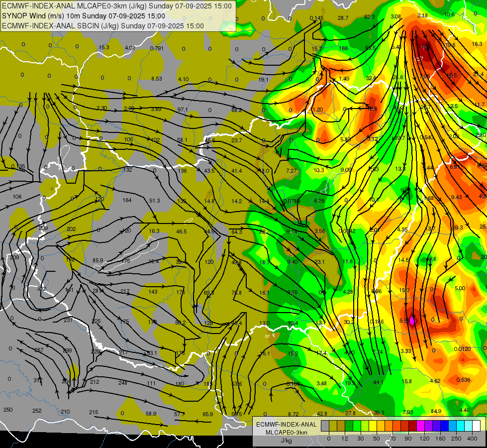Click the map value 7.27
The image size is (487, 448).
tap(292, 171)
